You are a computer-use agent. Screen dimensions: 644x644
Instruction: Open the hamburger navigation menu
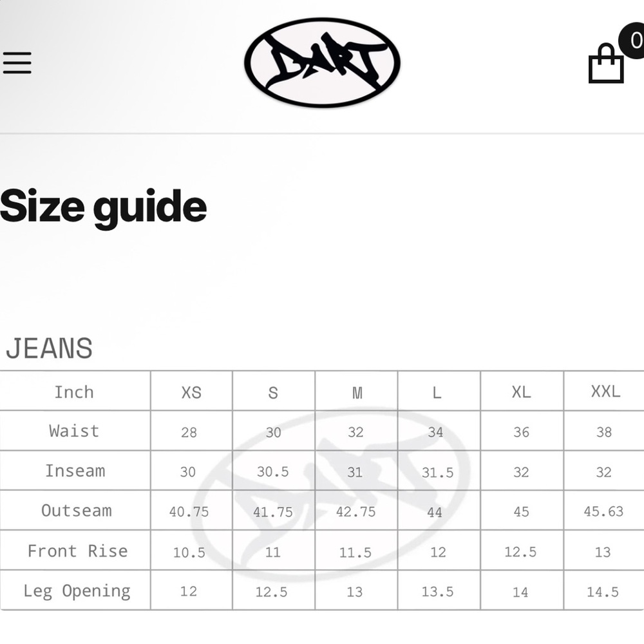(17, 62)
